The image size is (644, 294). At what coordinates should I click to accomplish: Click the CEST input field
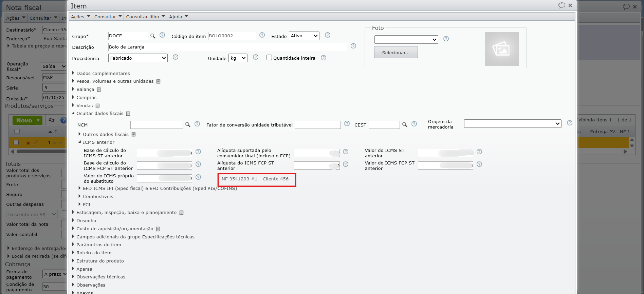(384, 125)
